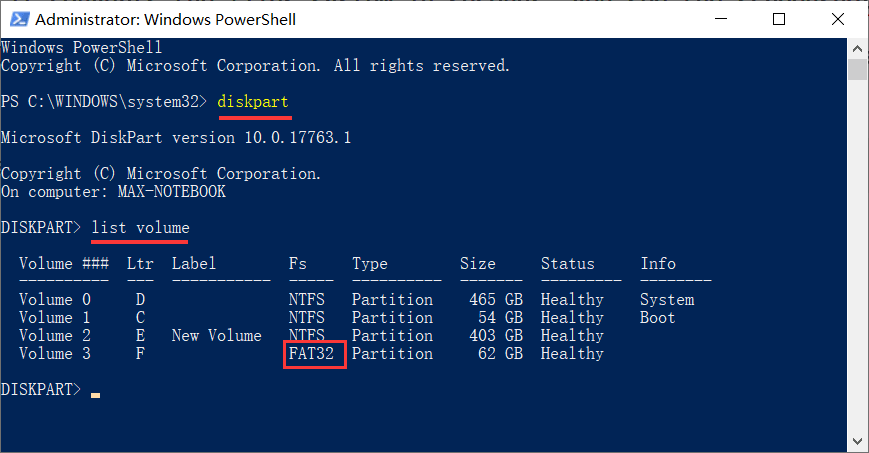Click the "465 GB" size value
Image resolution: width=869 pixels, height=453 pixels.
(x=491, y=300)
